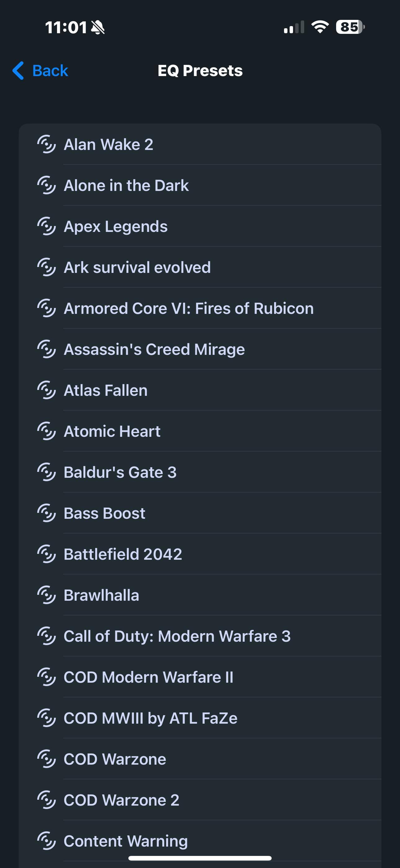Select Armored Core VI: Fires of Rubicon
Image resolution: width=400 pixels, height=868 pixels.
pos(189,308)
